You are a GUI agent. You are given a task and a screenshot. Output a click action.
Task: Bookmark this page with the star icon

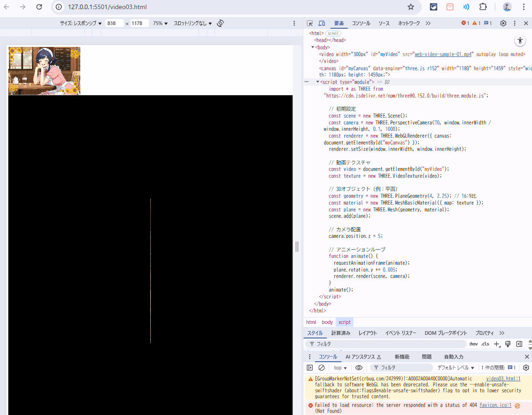(x=411, y=7)
